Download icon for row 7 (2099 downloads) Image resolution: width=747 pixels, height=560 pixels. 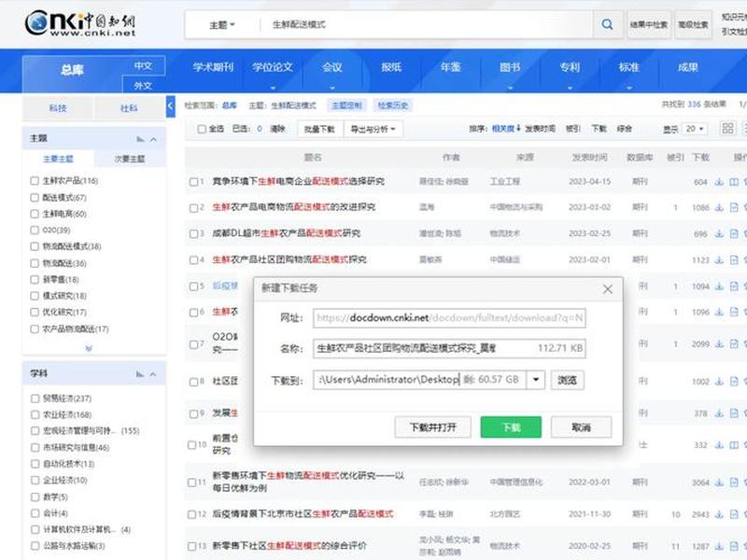[719, 343]
